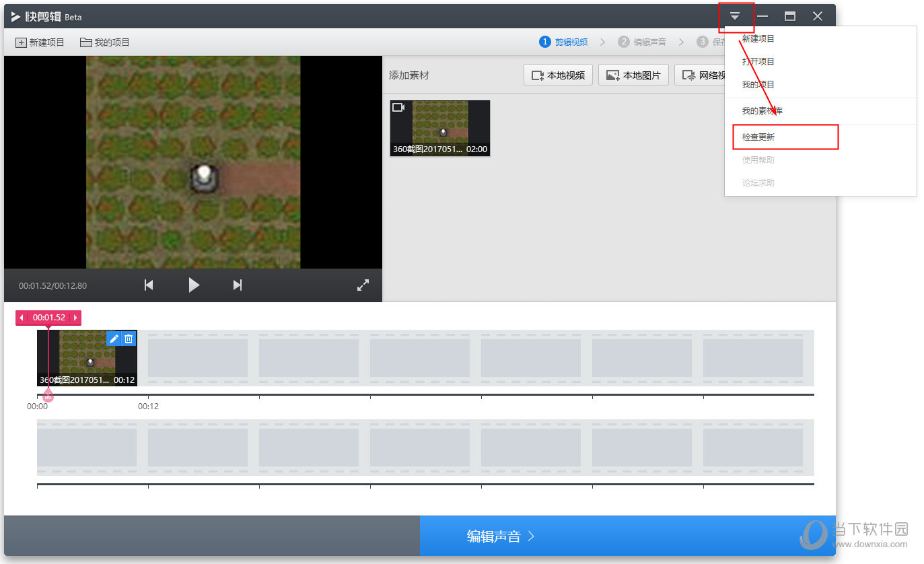Skip to next frame in preview
Image resolution: width=924 pixels, height=564 pixels.
237,285
